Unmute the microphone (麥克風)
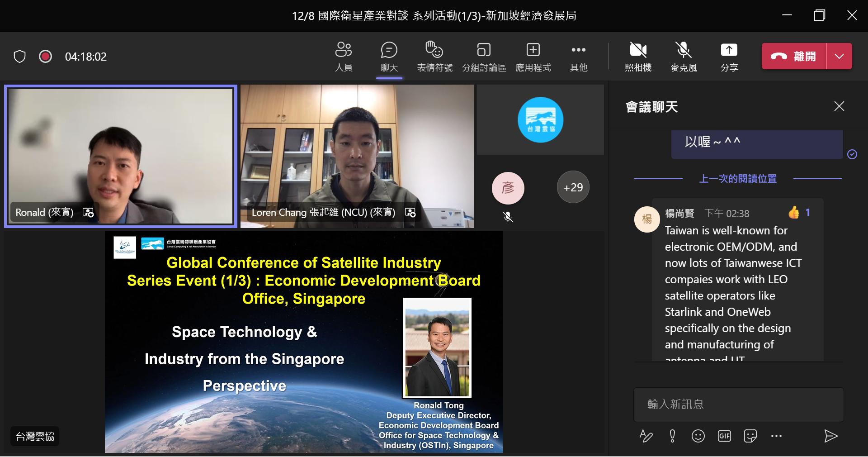Screen dimensions: 868x457 coord(684,57)
